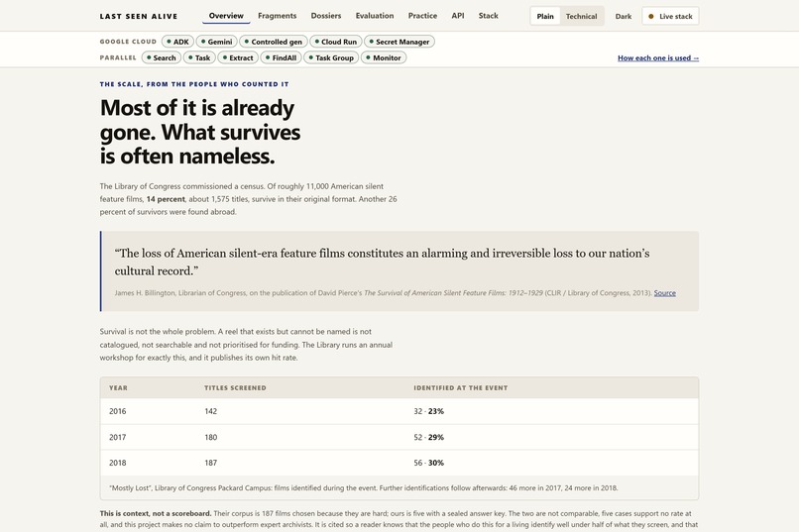Click the Extract chip

(x=238, y=57)
